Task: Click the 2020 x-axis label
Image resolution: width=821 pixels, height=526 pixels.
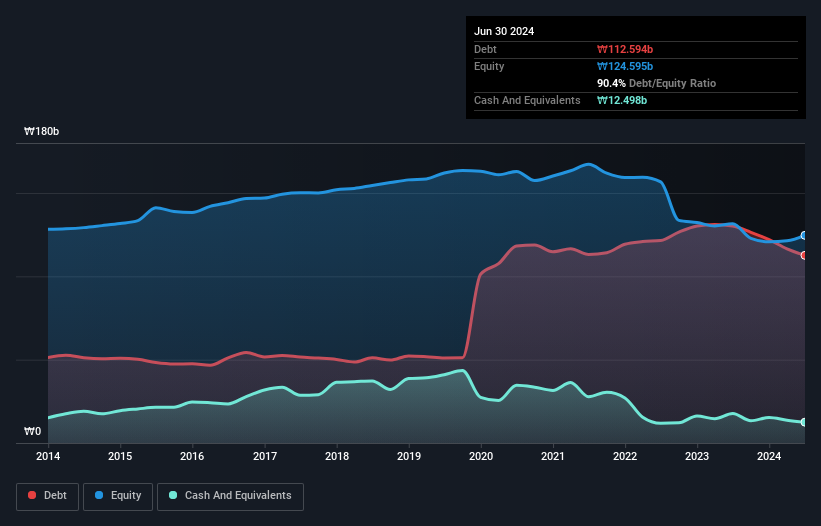Action: coord(481,456)
